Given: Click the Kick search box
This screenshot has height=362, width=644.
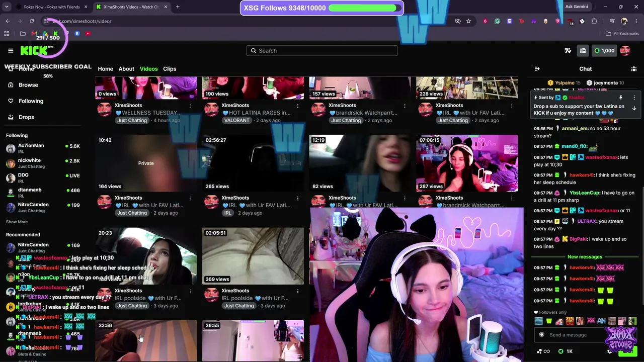Looking at the screenshot, I should 322,51.
